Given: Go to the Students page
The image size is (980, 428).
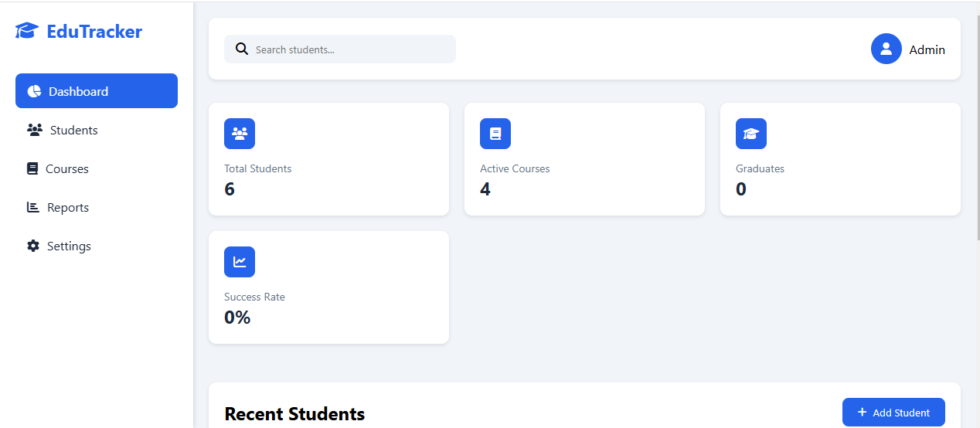Looking at the screenshot, I should coord(74,130).
